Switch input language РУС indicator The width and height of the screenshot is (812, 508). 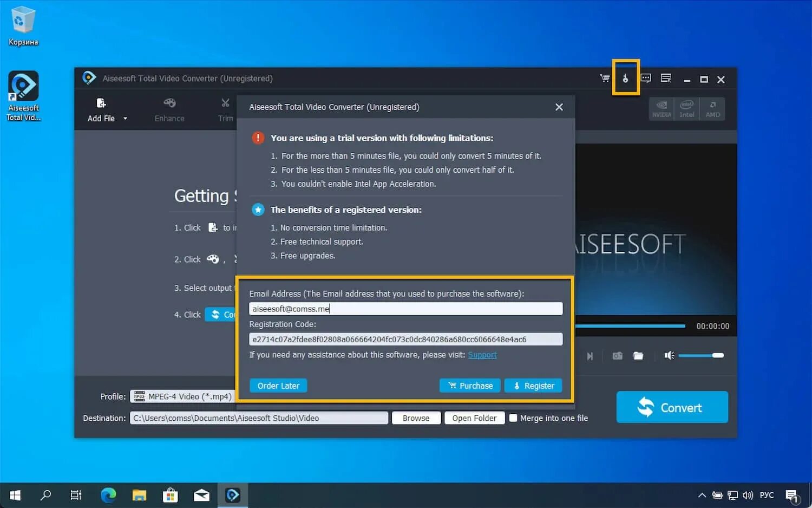pyautogui.click(x=767, y=495)
